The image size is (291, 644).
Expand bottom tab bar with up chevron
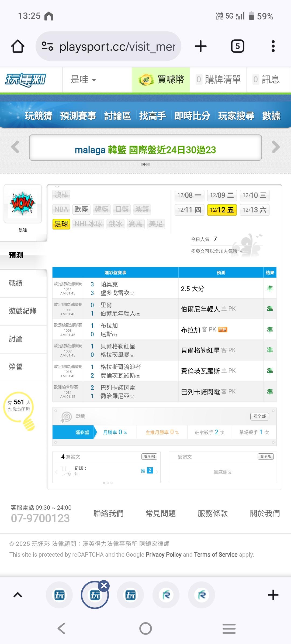coord(18,595)
